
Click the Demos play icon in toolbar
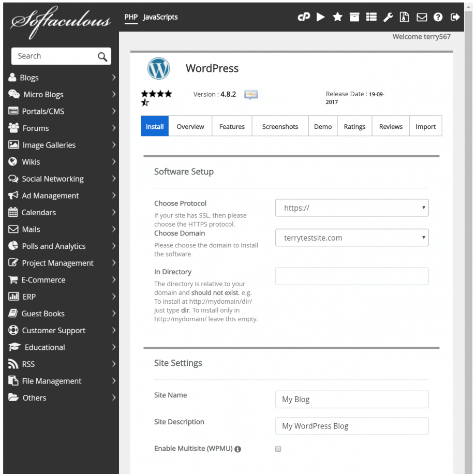coord(321,17)
